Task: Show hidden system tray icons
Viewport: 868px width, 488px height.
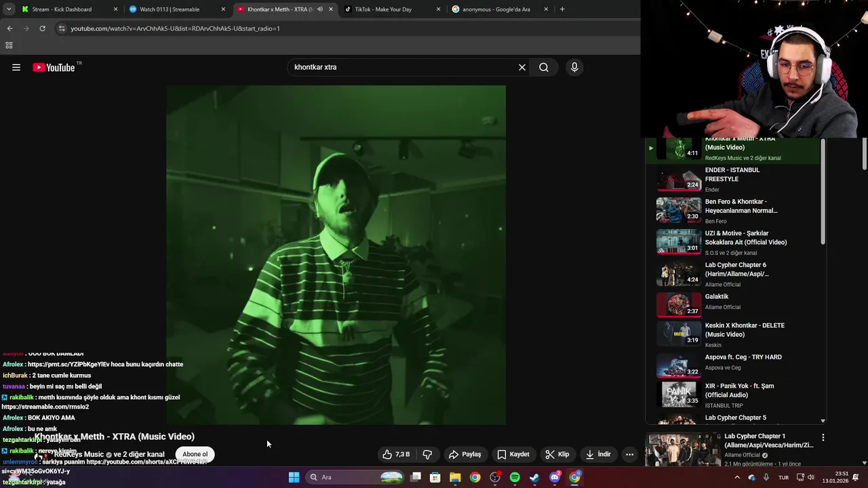Action: (737, 477)
